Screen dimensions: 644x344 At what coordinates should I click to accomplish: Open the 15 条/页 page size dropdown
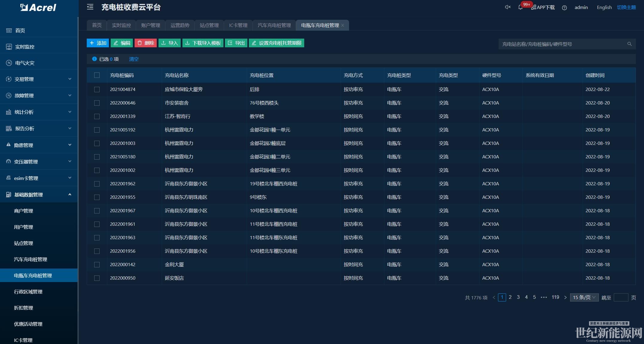click(584, 297)
